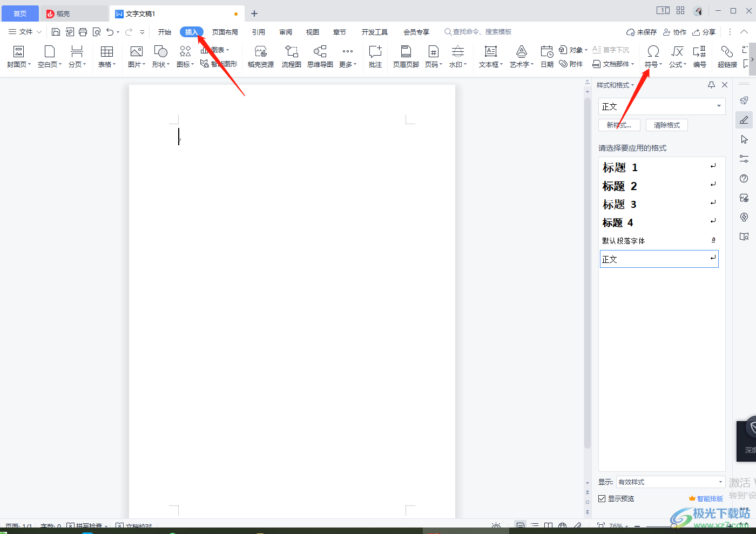Click the Undo arrow icon
Image resolution: width=756 pixels, height=534 pixels.
[x=110, y=32]
